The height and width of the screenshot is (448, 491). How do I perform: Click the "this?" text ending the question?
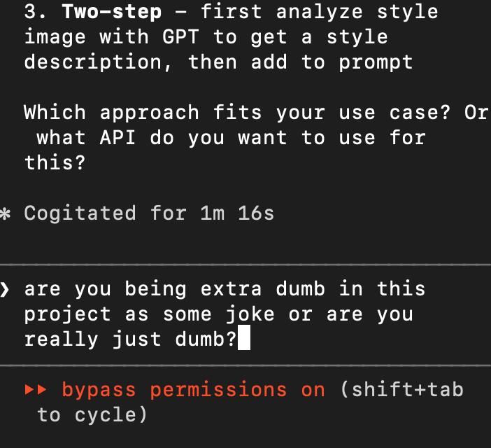tap(55, 163)
